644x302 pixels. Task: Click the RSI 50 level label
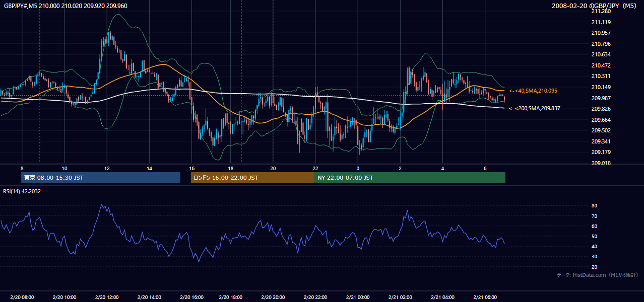point(595,236)
